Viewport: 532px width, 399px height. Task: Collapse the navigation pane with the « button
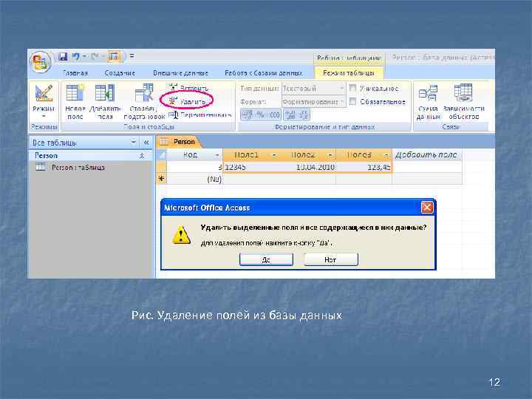146,143
